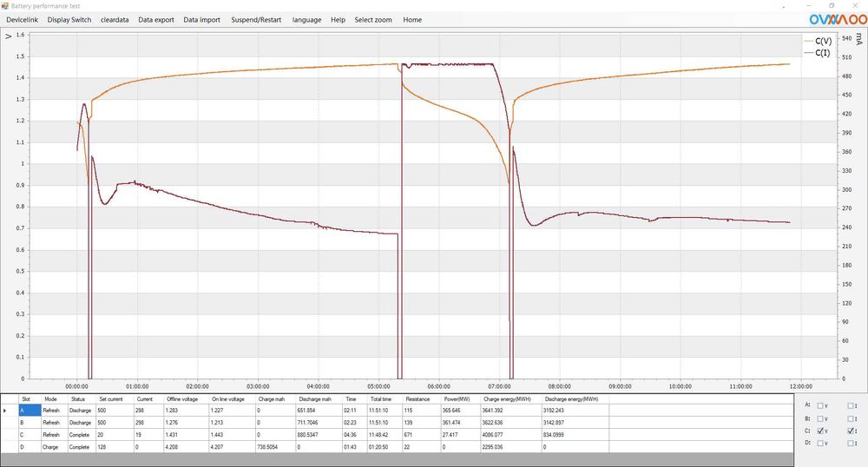The height and width of the screenshot is (467, 868).
Task: Click the Home menu item
Action: 412,19
